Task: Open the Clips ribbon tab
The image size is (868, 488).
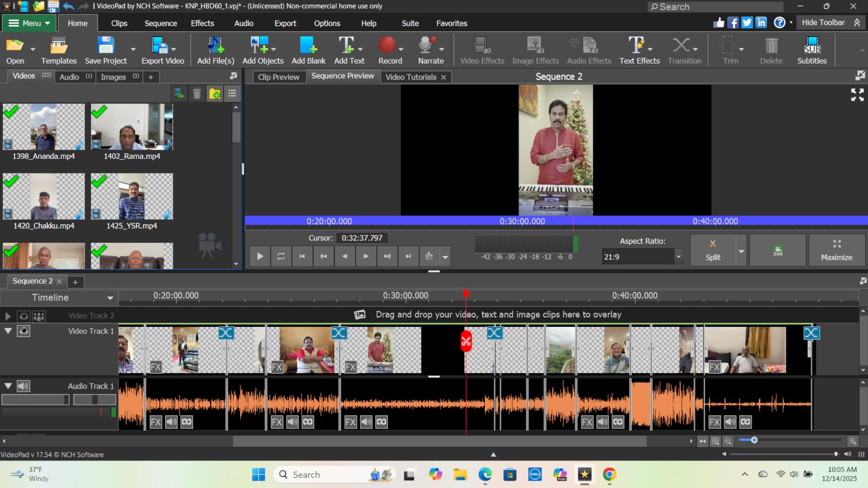Action: (119, 23)
